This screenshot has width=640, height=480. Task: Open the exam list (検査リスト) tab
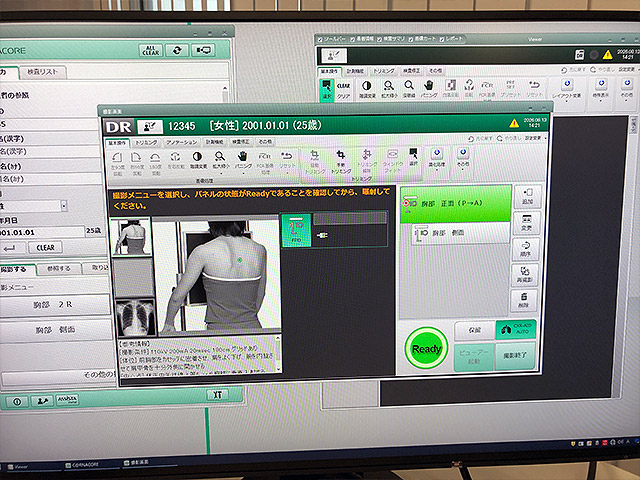pos(42,72)
